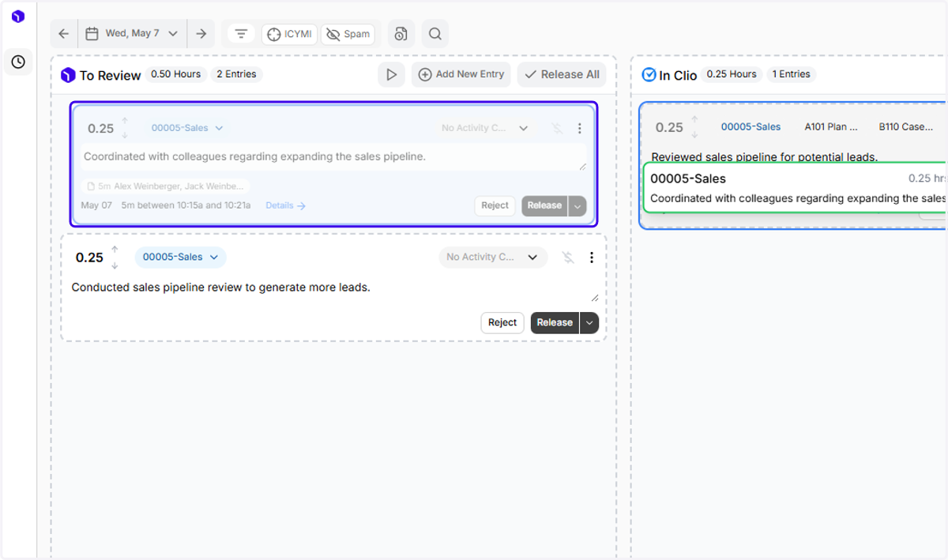Open the filter lines icon
The image size is (948, 560).
242,34
